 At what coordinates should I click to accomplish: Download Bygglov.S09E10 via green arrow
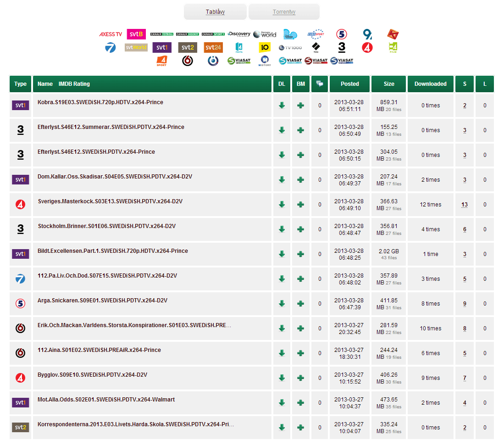(282, 378)
